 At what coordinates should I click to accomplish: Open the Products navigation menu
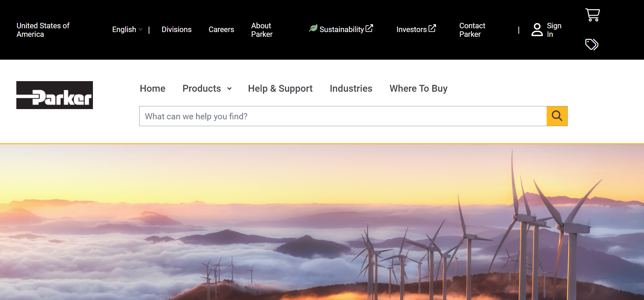[x=202, y=89]
